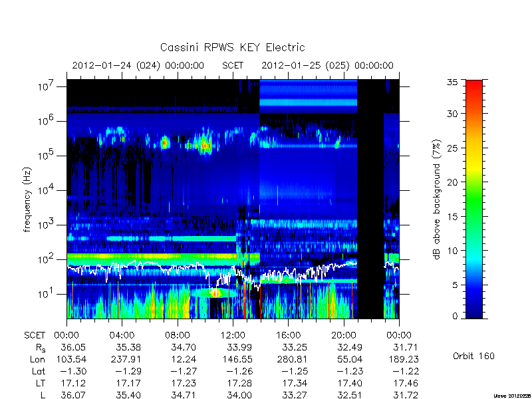The height and width of the screenshot is (399, 532).
Task: Select the L value 31.72
Action: pos(406,395)
